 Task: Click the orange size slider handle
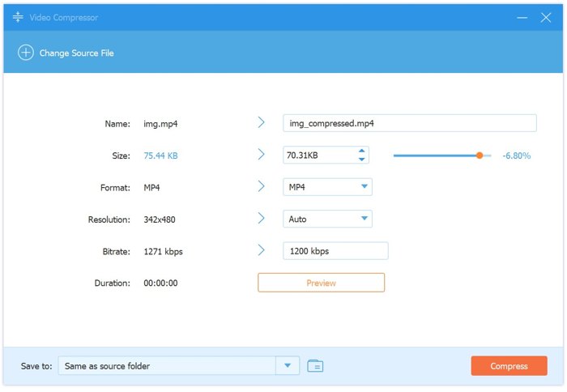[x=480, y=155]
